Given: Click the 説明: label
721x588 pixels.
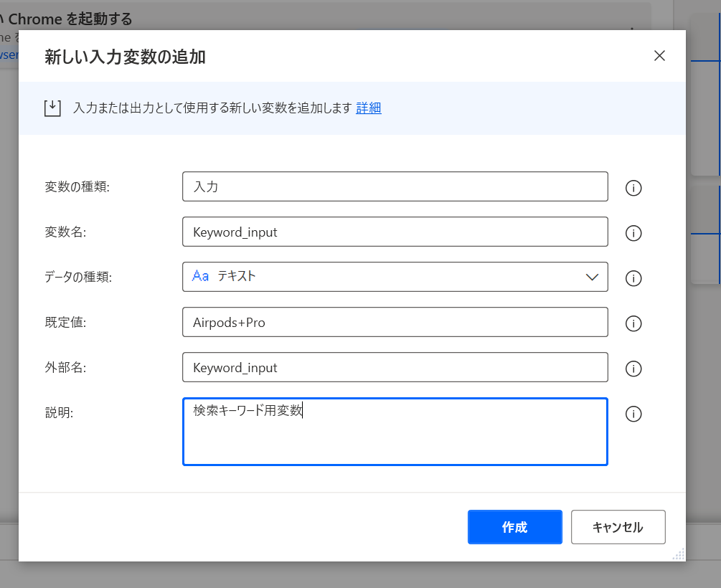Looking at the screenshot, I should click(59, 412).
